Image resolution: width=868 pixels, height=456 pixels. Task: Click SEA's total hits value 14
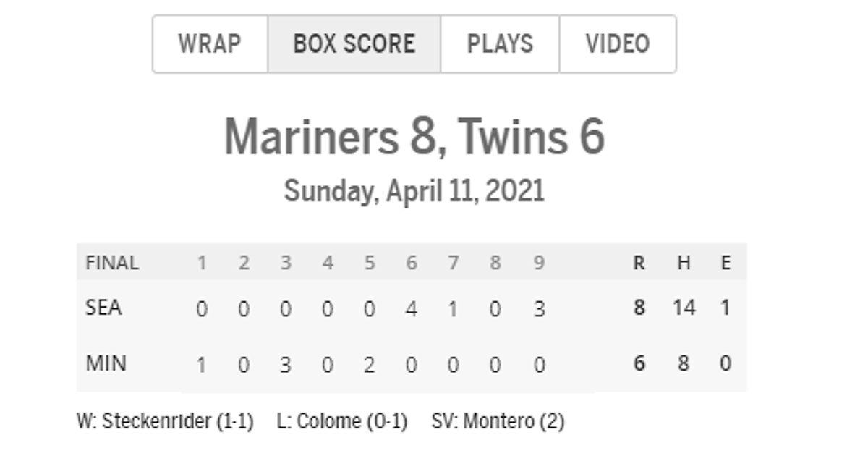[684, 308]
